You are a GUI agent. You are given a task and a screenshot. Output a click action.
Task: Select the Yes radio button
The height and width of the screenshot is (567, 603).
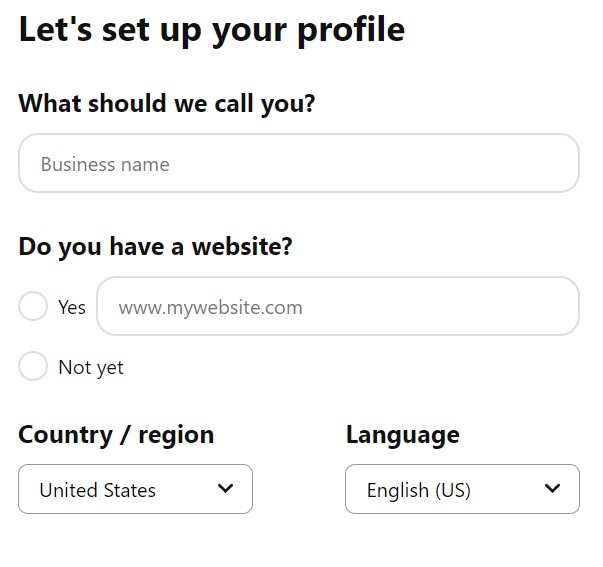click(x=33, y=306)
